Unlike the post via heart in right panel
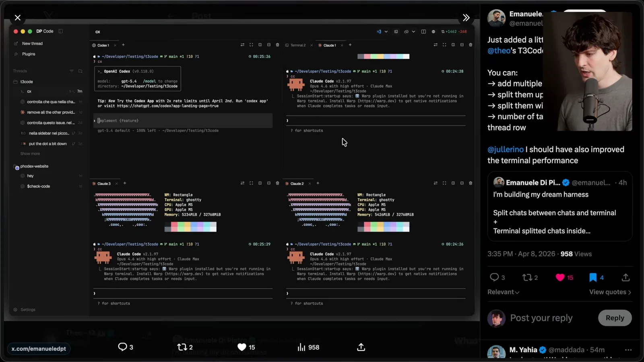Image resolution: width=644 pixels, height=362 pixels. click(x=560, y=278)
